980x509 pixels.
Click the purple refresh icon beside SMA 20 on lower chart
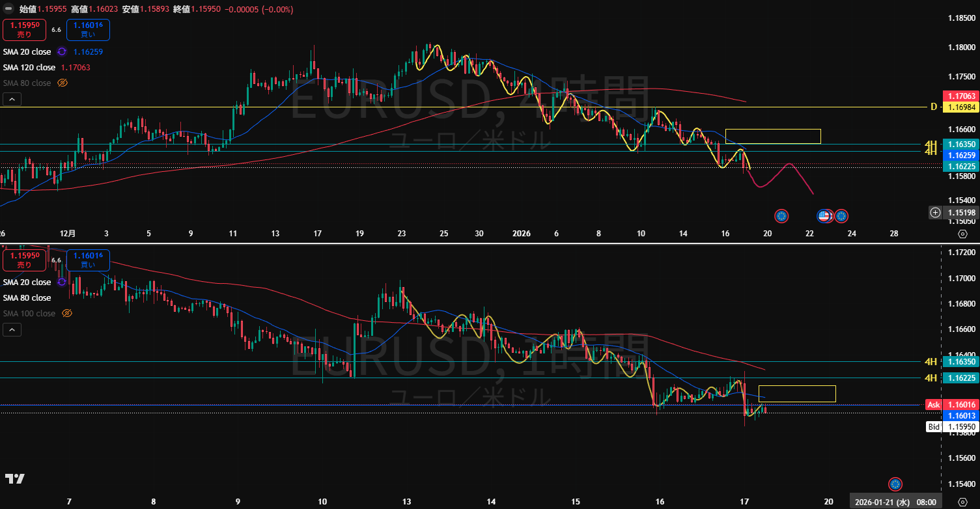(x=62, y=282)
